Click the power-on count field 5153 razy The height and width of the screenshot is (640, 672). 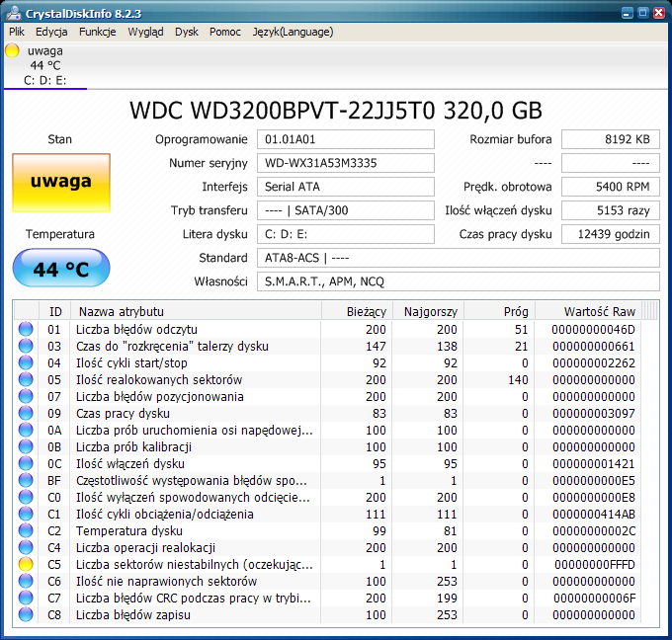click(x=611, y=210)
